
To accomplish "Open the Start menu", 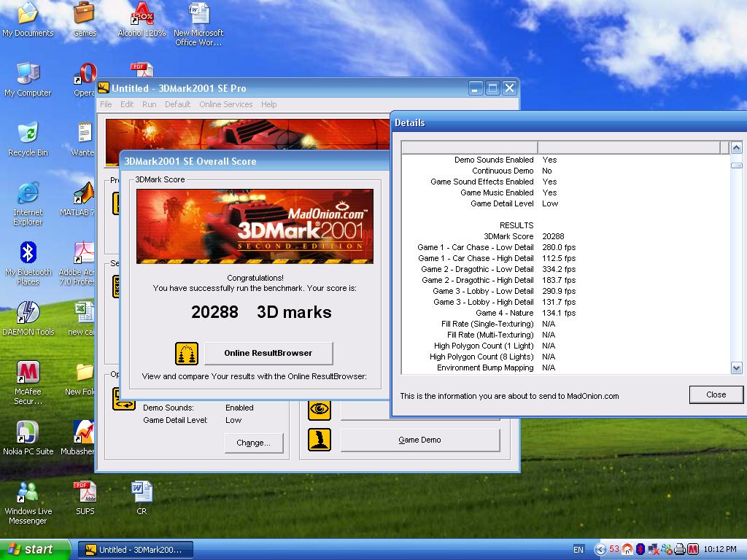I will [34, 550].
